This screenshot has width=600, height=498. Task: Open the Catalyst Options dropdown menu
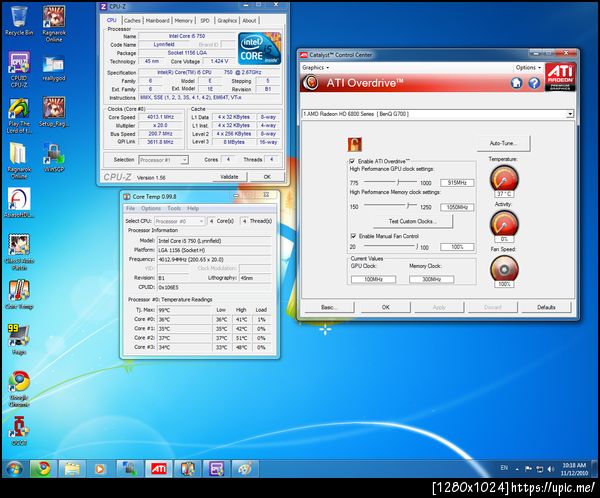click(528, 67)
